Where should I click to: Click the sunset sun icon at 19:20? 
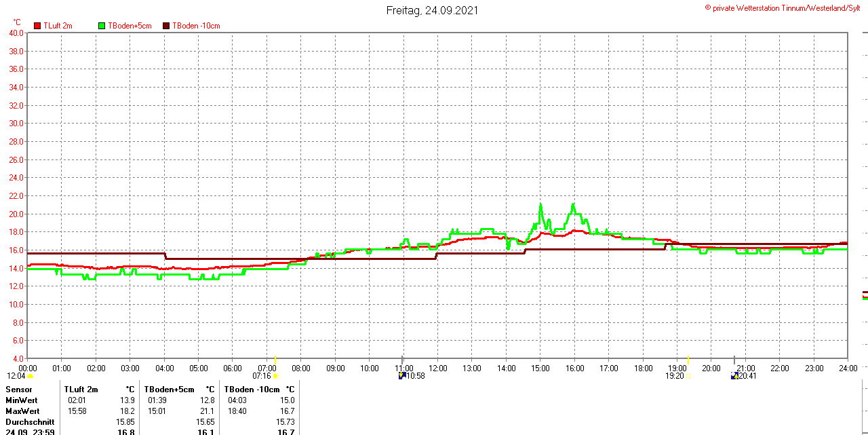(x=688, y=376)
